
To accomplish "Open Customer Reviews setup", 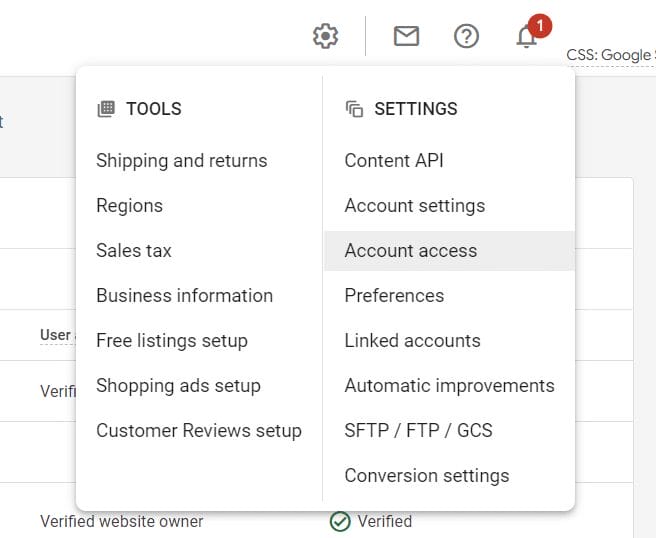I will tap(198, 431).
